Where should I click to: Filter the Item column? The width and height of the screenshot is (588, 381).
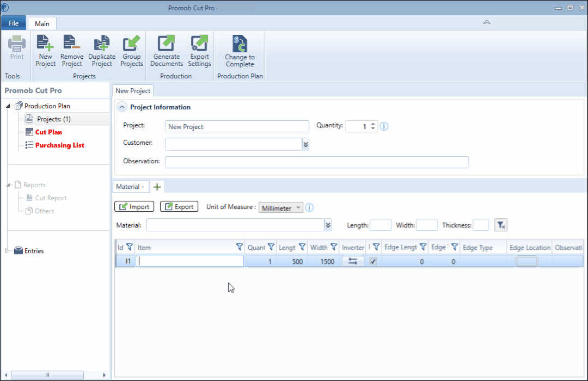pyautogui.click(x=239, y=247)
